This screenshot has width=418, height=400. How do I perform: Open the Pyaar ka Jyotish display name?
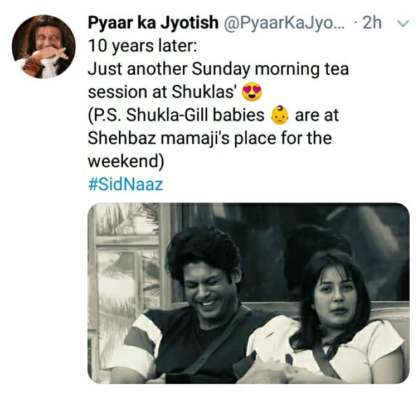(x=153, y=23)
